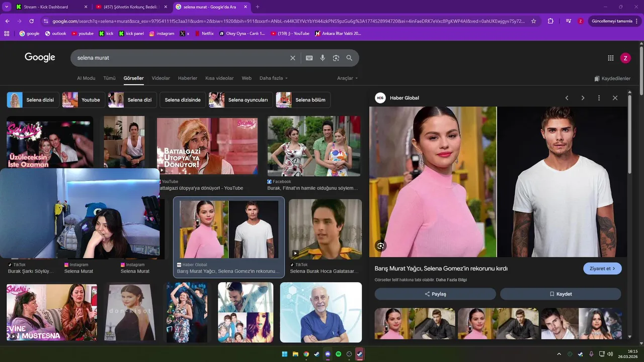This screenshot has width=644, height=362.
Task: Open Google apps grid icon
Action: pyautogui.click(x=611, y=58)
